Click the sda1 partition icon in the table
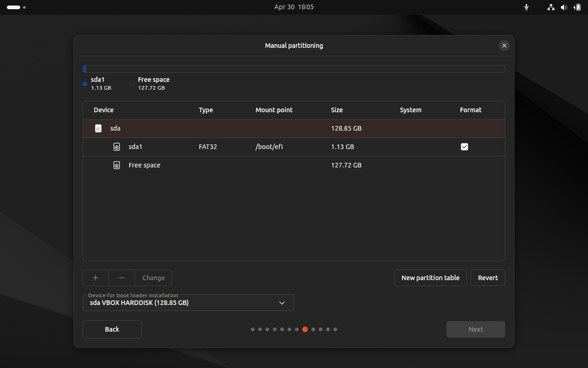This screenshot has height=368, width=588. pos(117,147)
